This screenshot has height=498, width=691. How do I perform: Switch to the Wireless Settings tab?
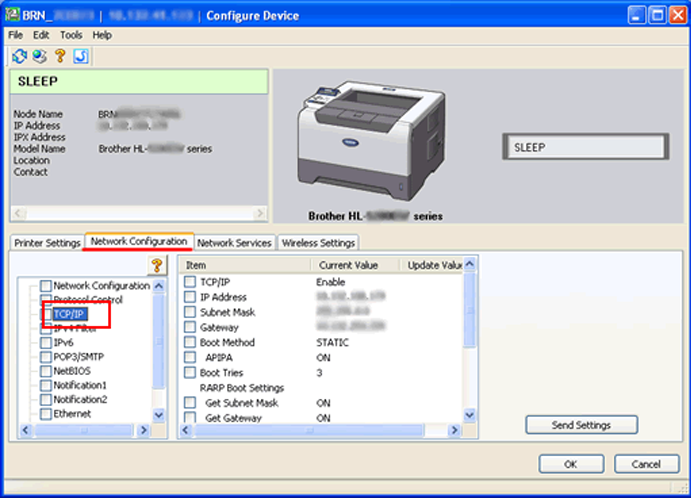click(x=317, y=243)
